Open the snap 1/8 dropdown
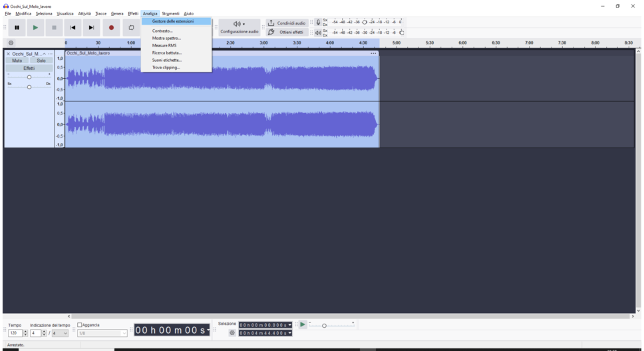 point(102,333)
